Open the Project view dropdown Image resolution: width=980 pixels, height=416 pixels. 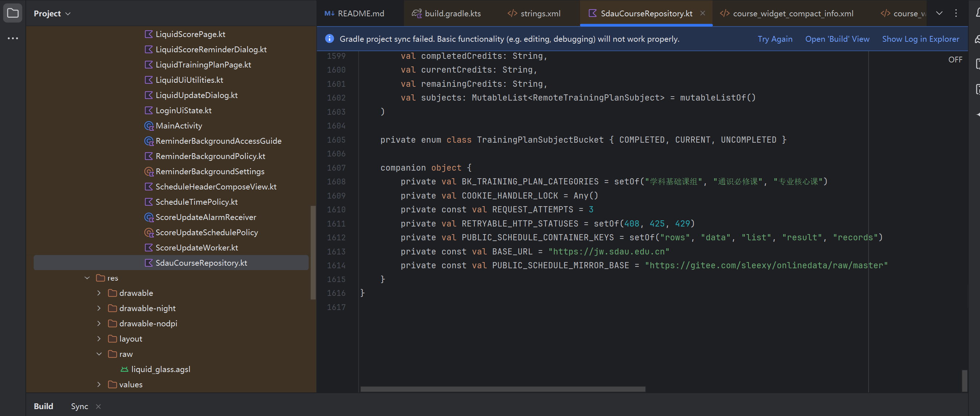coord(52,14)
